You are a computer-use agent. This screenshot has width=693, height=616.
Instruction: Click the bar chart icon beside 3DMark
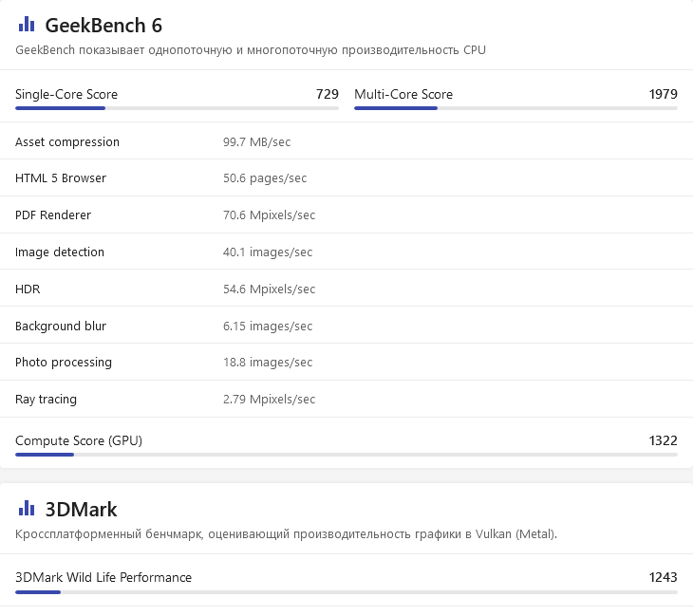pyautogui.click(x=27, y=509)
